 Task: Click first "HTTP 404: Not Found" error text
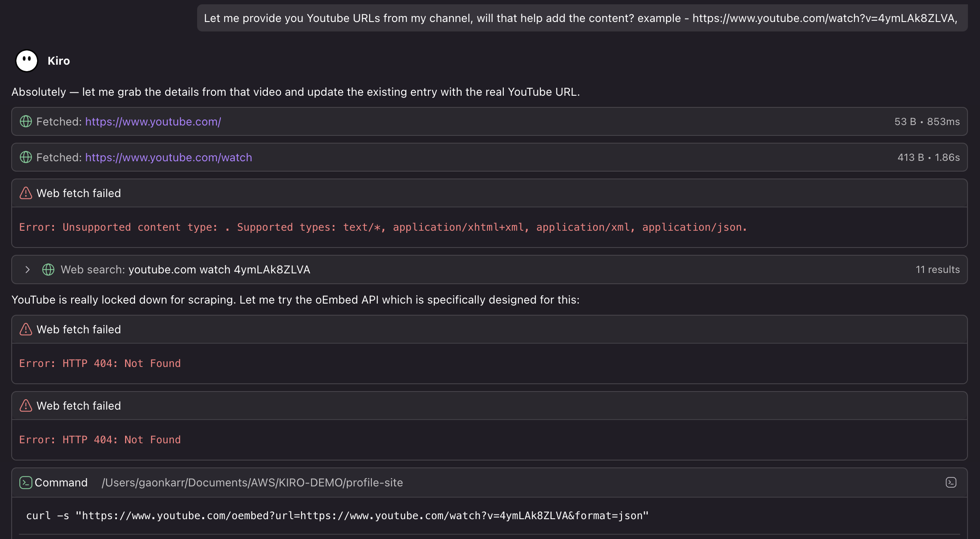[100, 364]
